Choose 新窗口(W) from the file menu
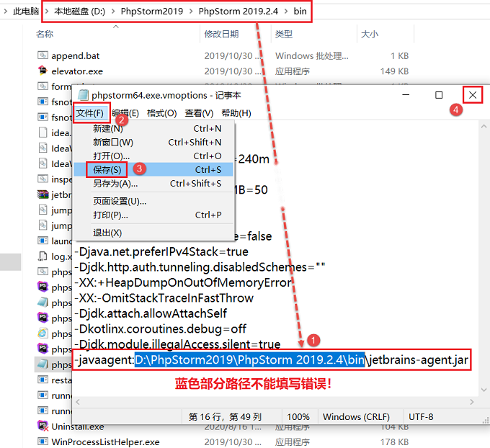The image size is (490, 448). (x=153, y=142)
